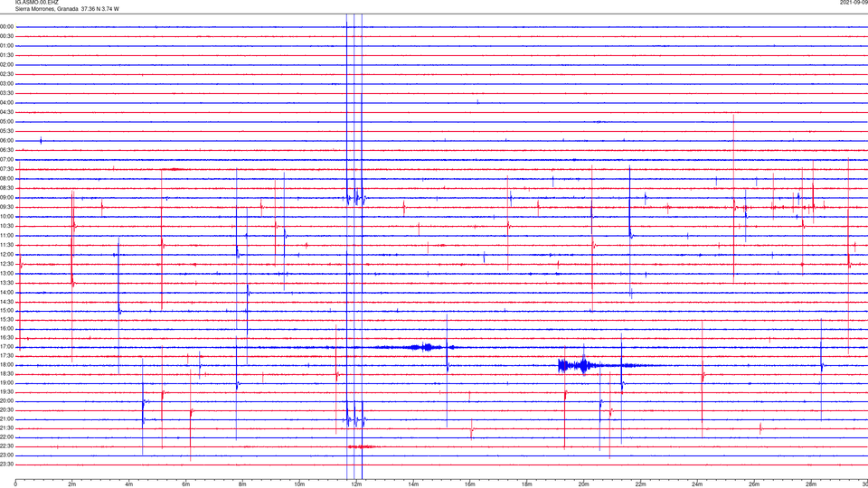Select the 01:00 trace time label

(x=7, y=45)
